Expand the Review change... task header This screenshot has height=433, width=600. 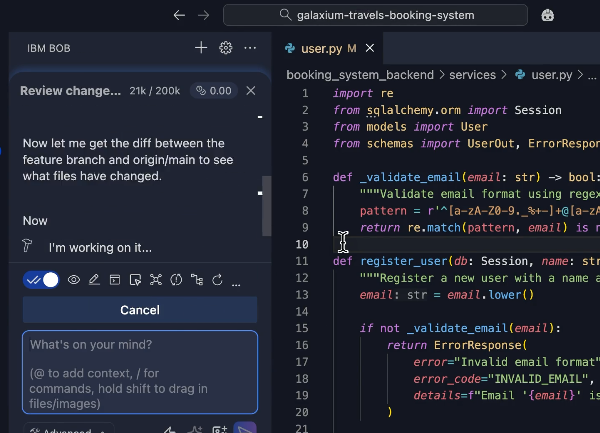tap(70, 91)
